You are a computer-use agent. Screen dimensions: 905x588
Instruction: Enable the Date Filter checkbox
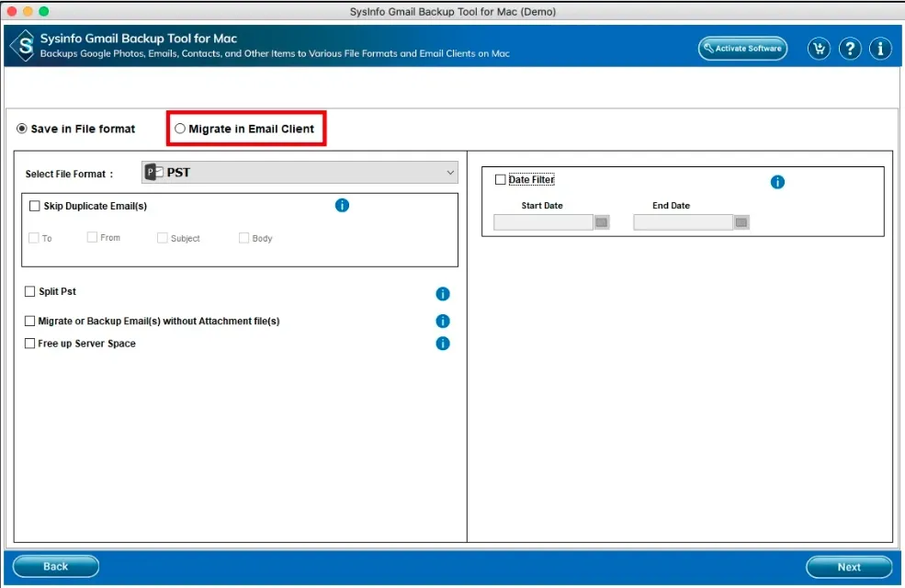pyautogui.click(x=501, y=179)
